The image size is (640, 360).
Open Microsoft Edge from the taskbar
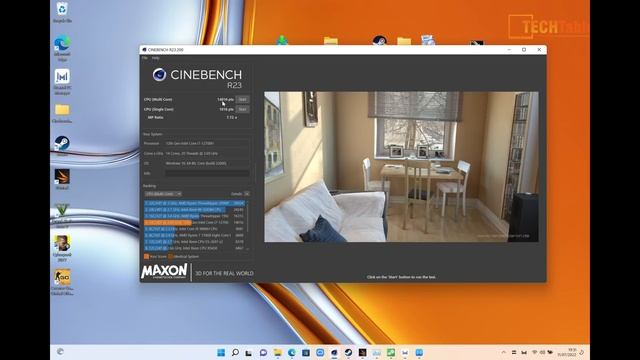[292, 352]
